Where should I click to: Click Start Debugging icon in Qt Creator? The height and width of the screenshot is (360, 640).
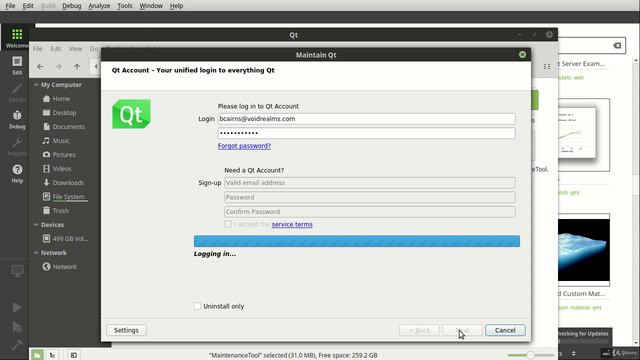pos(17,327)
